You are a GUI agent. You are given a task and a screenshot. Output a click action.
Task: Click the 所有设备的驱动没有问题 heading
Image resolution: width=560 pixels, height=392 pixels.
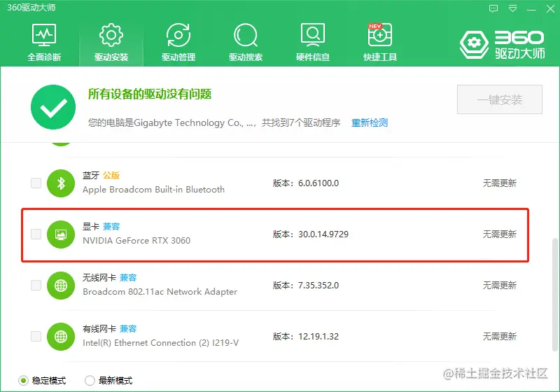click(150, 94)
